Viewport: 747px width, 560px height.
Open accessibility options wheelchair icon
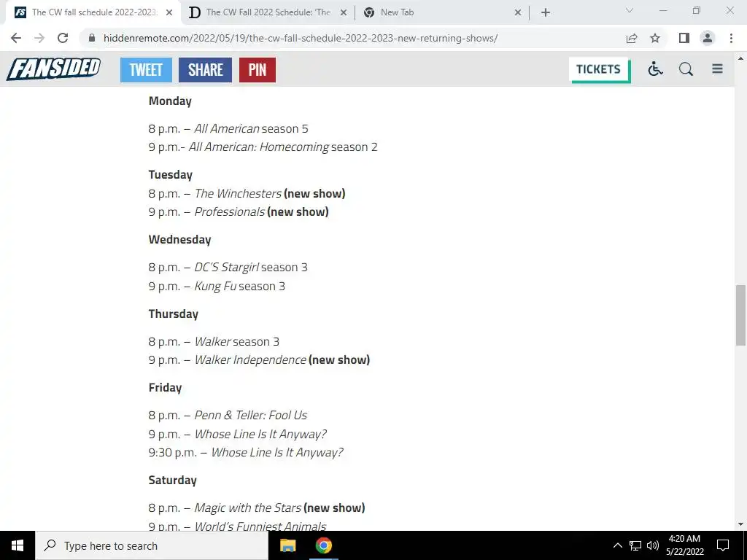[x=655, y=69]
